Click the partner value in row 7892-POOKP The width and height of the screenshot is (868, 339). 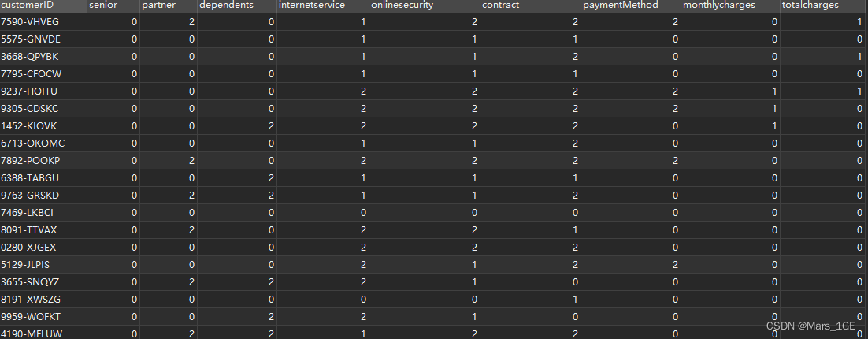tap(169, 161)
